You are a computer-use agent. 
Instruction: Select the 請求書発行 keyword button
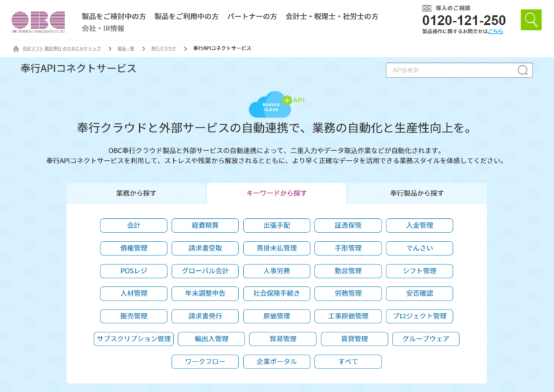coord(205,317)
